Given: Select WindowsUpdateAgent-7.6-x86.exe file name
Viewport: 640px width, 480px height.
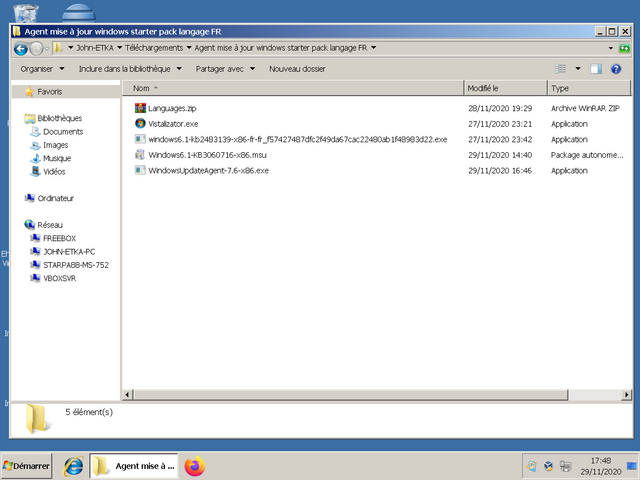Looking at the screenshot, I should coord(208,171).
